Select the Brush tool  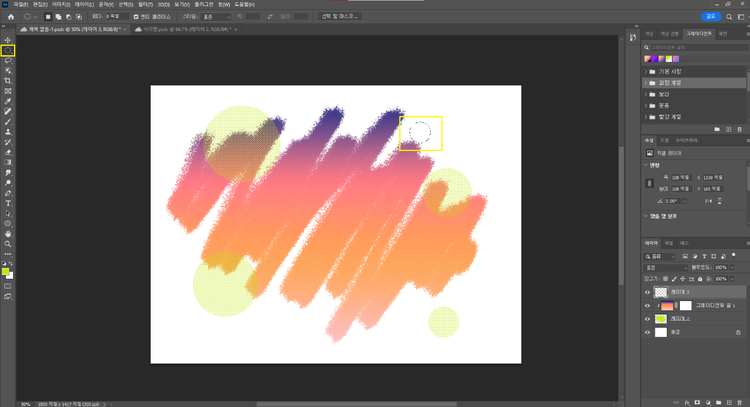[8, 121]
